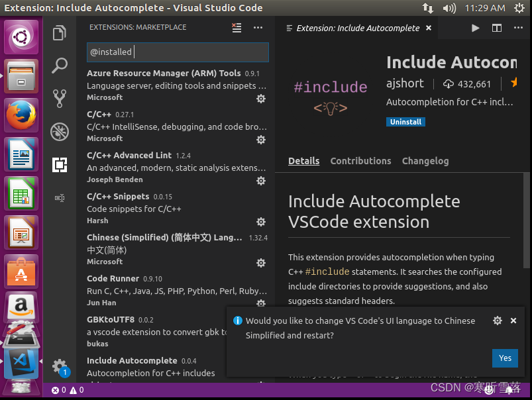
Task: Click the Clear Extensions Search Results icon
Action: 237,27
